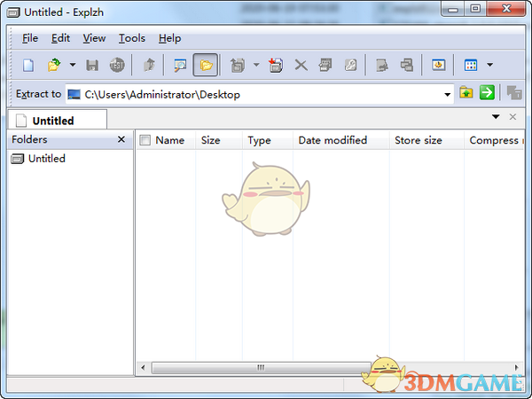Click the overlapping windows toolbar icon

click(x=406, y=65)
